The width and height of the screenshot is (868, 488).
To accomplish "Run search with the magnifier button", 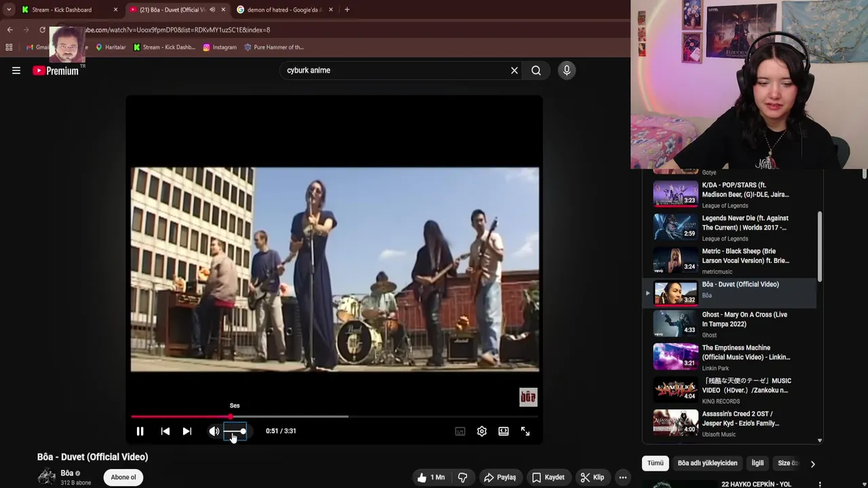I will coord(536,70).
